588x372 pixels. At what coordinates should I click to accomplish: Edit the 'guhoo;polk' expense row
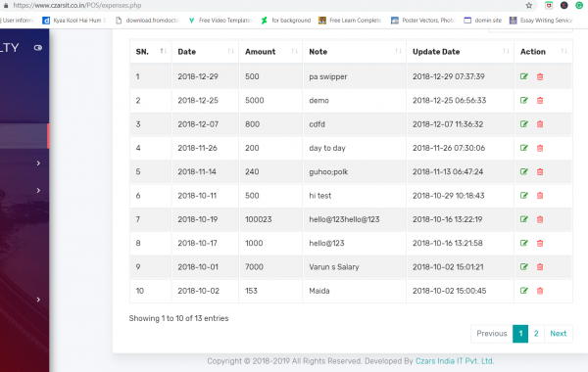(x=524, y=171)
